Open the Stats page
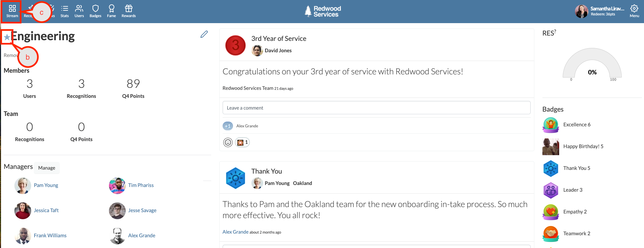Image resolution: width=644 pixels, height=248 pixels. click(x=64, y=11)
